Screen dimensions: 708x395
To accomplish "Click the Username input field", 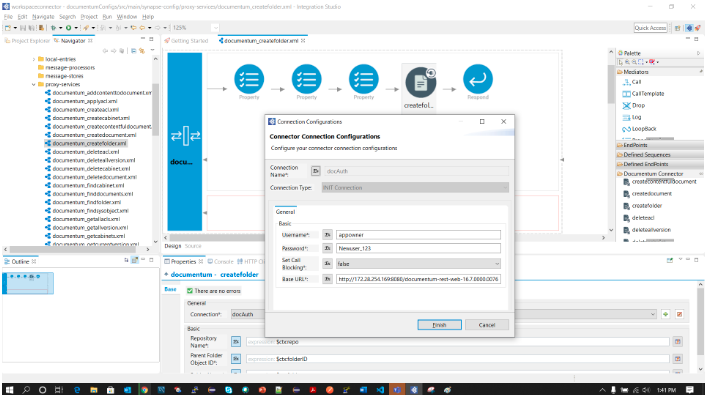I will pyautogui.click(x=418, y=235).
